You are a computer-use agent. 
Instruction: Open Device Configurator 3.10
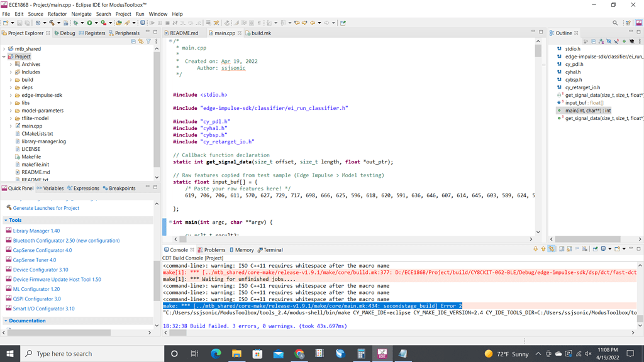[x=39, y=268]
